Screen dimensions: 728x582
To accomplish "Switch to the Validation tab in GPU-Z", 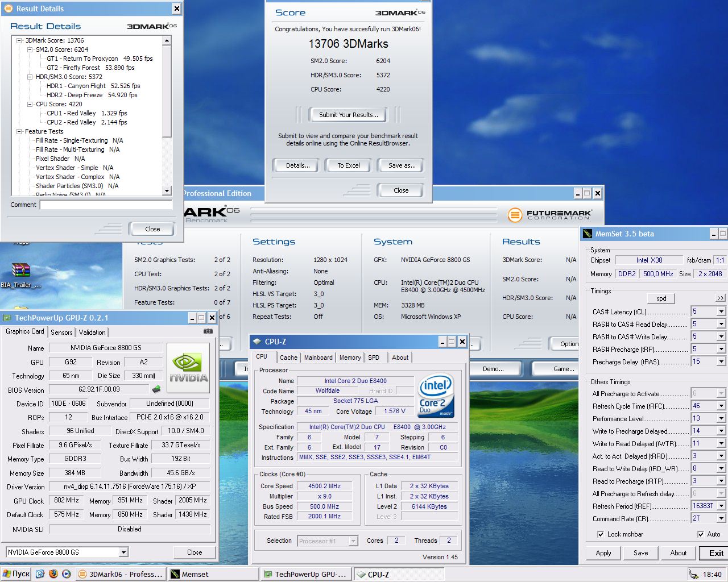I will click(92, 332).
